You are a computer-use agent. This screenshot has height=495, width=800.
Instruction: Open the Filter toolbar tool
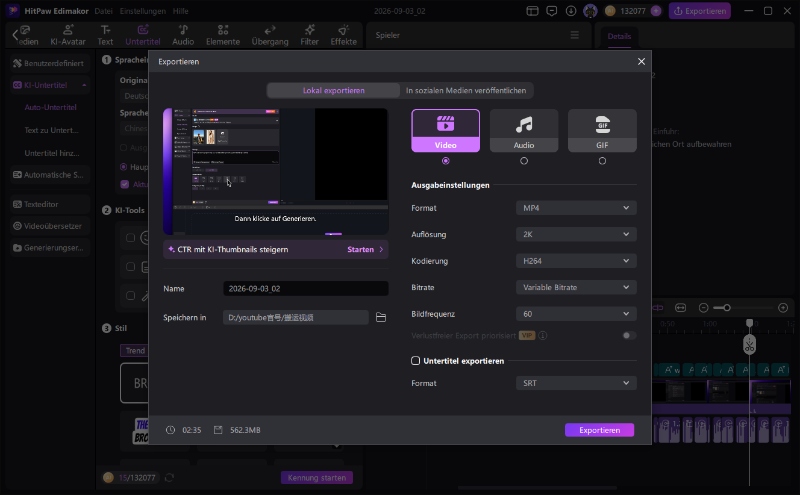click(x=309, y=35)
